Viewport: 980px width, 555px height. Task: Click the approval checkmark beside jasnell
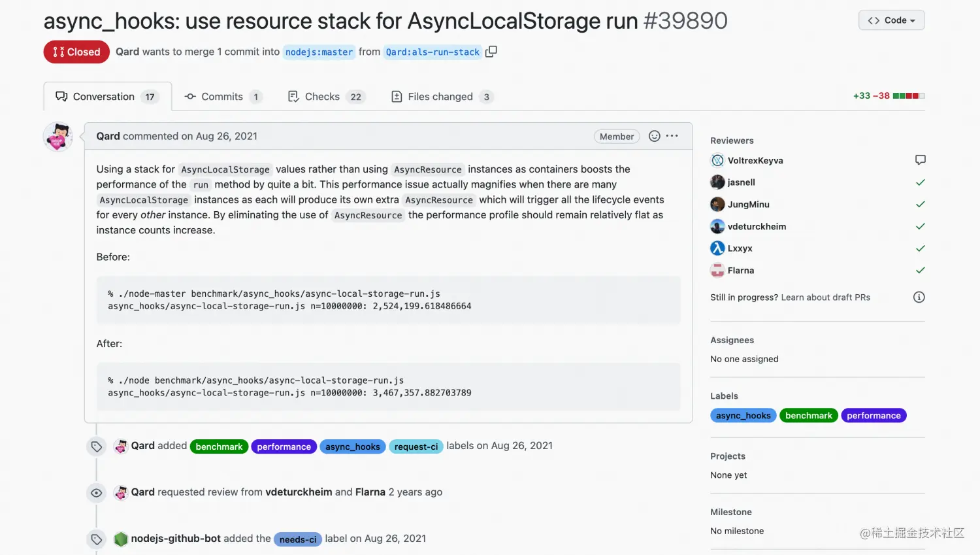pyautogui.click(x=920, y=182)
